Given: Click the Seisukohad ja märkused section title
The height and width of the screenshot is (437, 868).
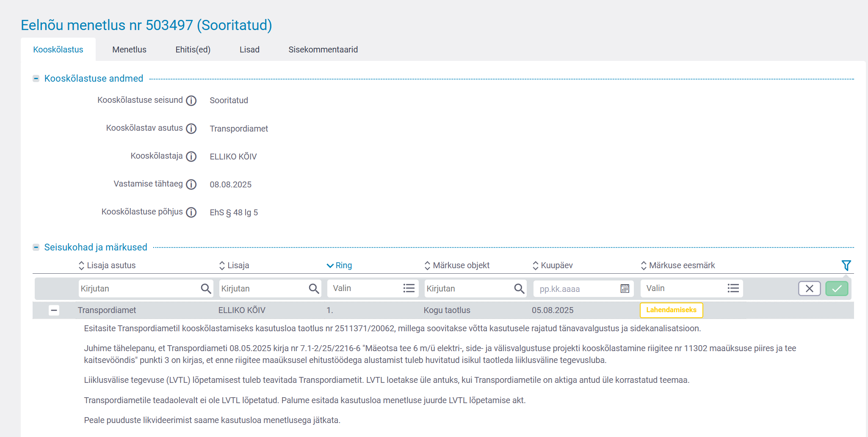Looking at the screenshot, I should pos(96,247).
